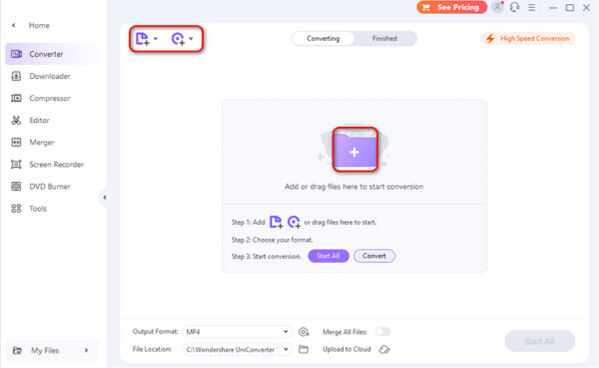Viewport: 599px width, 368px height.
Task: Click the Compressor icon in sidebar
Action: pyautogui.click(x=16, y=98)
